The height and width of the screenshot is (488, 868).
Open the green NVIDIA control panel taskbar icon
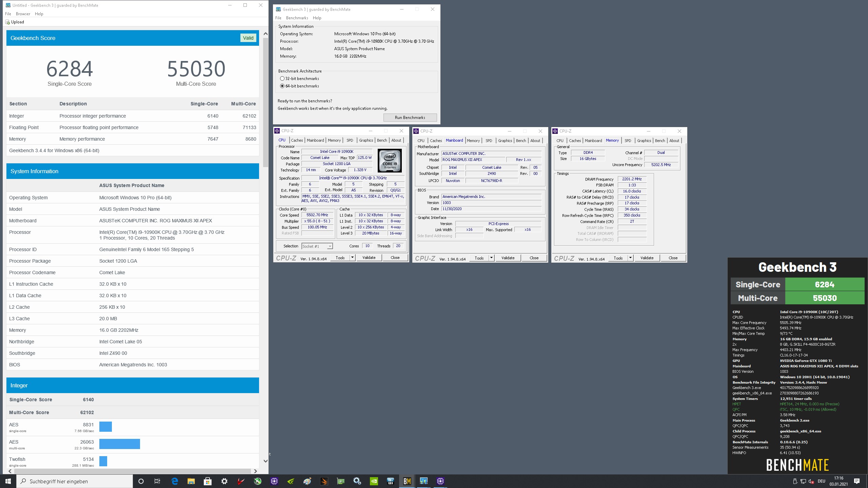(x=374, y=481)
